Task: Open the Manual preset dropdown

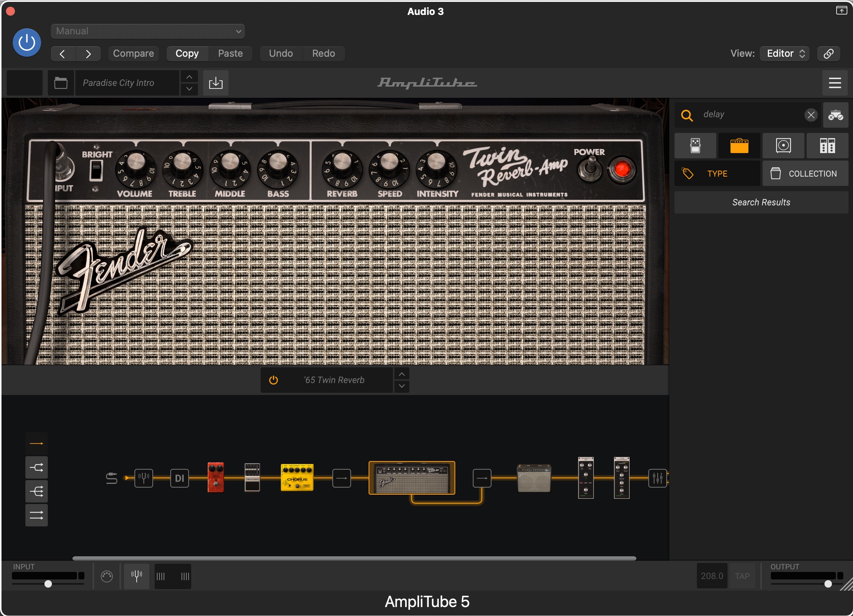Action: click(x=148, y=31)
